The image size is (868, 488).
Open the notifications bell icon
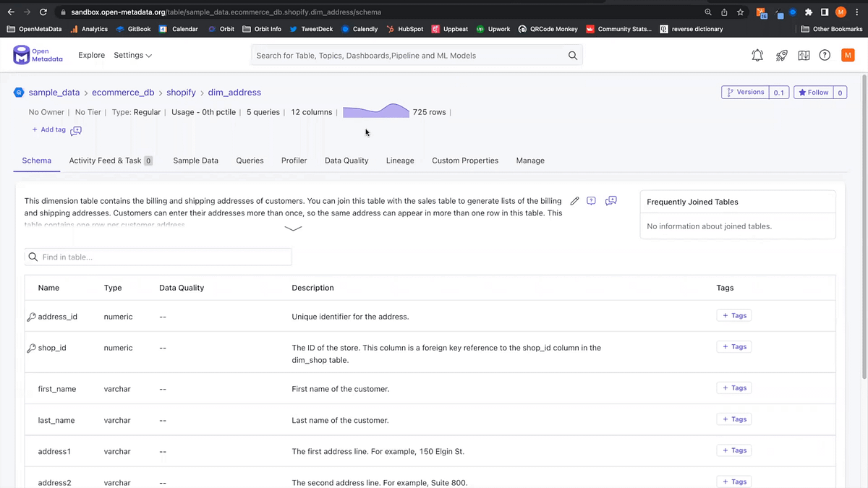click(757, 55)
